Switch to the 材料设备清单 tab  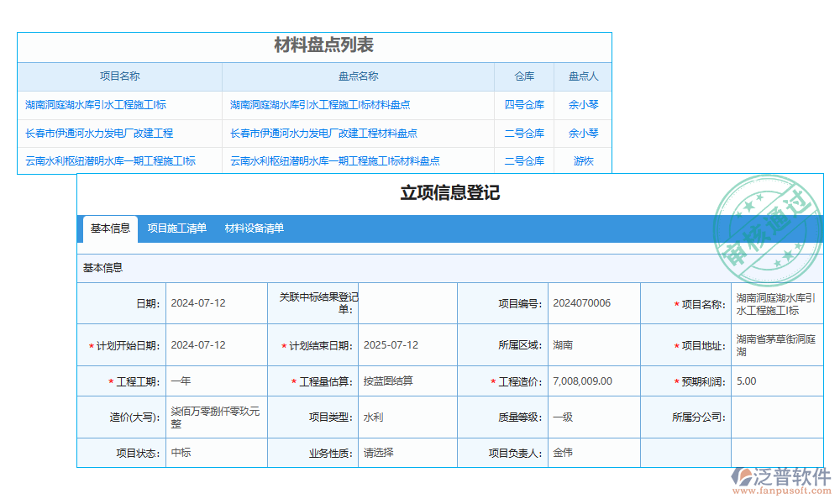tap(256, 227)
